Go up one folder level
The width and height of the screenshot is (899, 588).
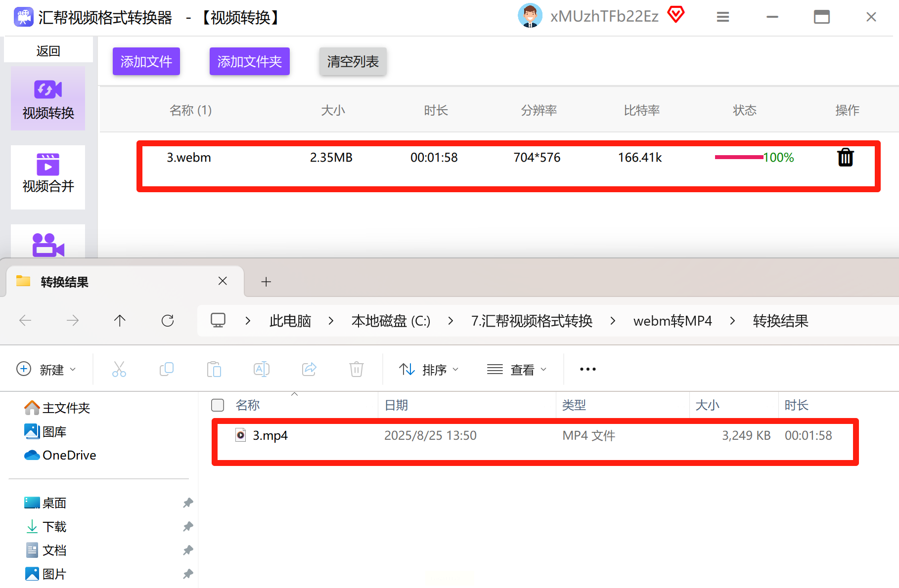[x=120, y=321]
